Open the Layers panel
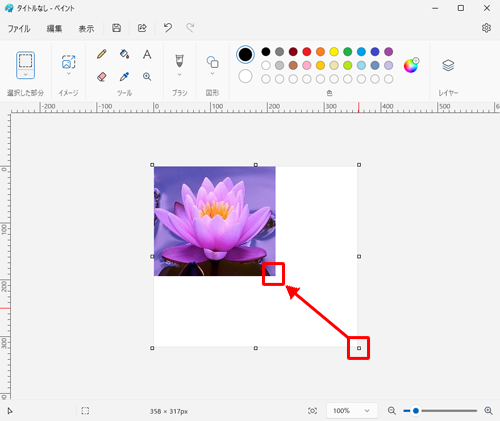 pyautogui.click(x=448, y=65)
